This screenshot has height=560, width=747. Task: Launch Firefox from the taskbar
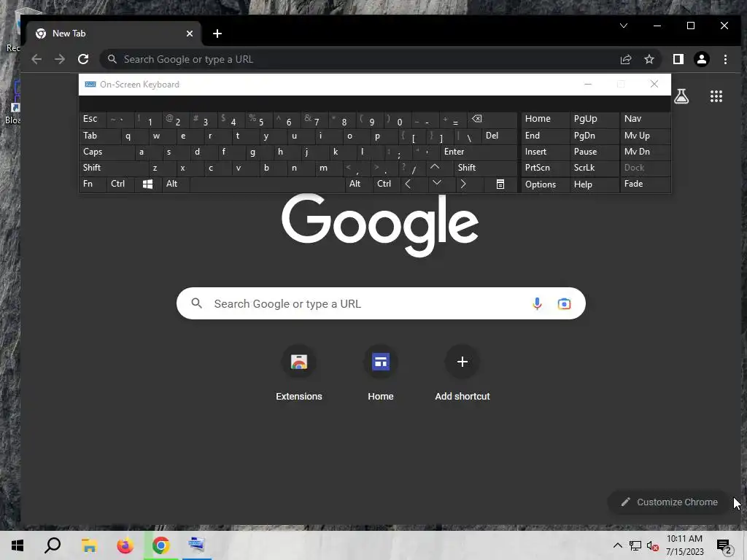pos(125,545)
